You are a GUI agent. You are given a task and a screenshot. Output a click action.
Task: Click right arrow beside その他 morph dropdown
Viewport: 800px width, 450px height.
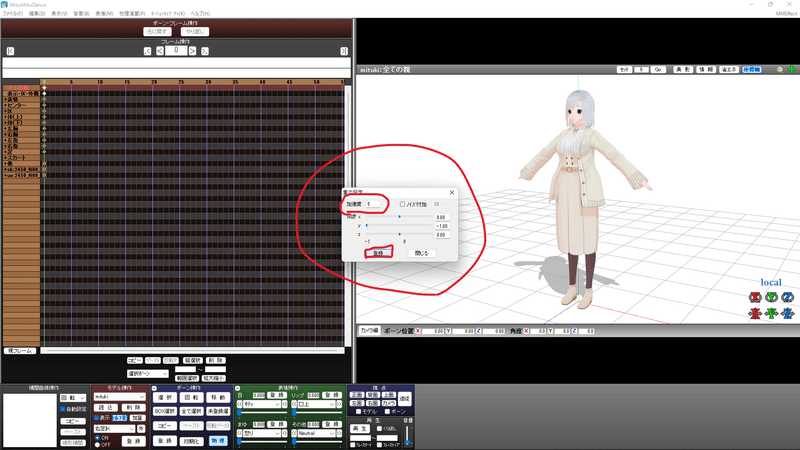coord(339,433)
